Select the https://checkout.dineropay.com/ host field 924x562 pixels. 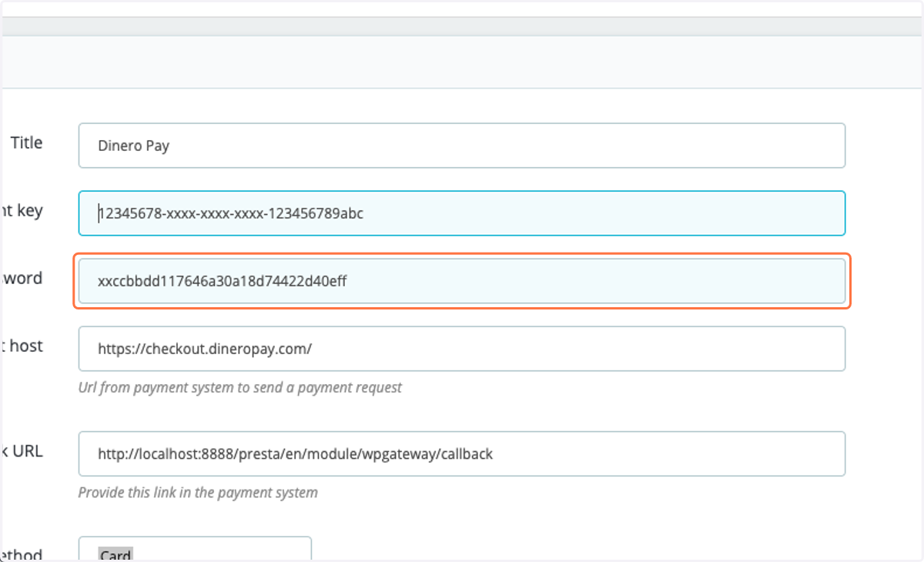point(462,349)
